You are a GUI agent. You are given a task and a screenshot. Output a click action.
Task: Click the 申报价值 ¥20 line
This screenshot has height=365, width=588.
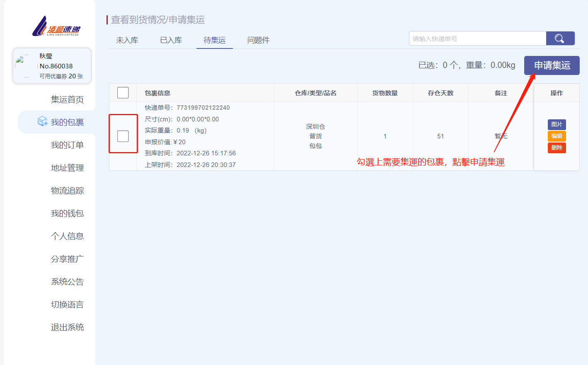[165, 142]
